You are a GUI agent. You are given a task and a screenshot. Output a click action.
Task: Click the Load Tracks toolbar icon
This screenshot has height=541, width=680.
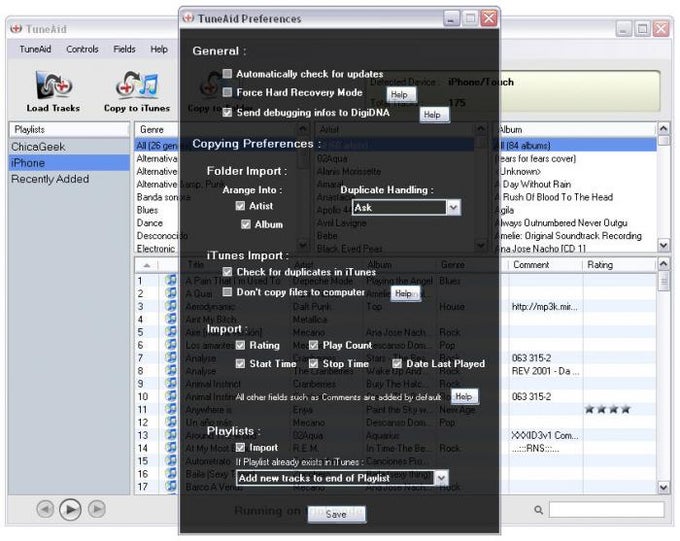53,85
